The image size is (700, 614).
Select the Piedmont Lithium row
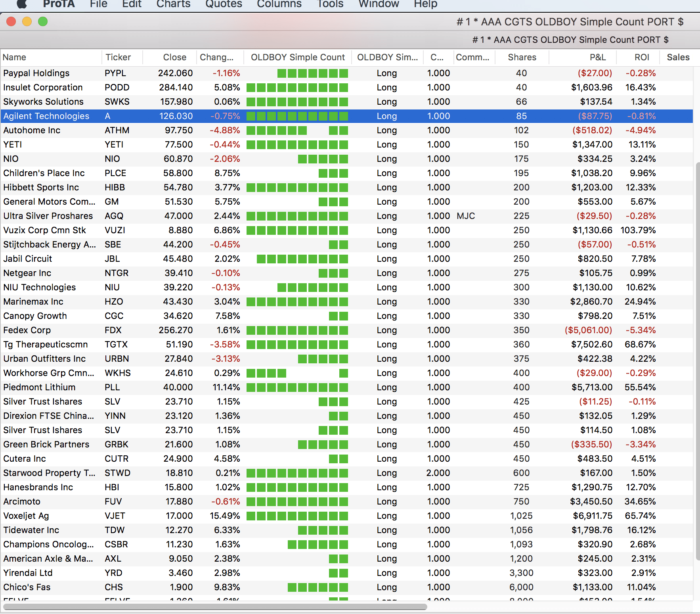347,387
